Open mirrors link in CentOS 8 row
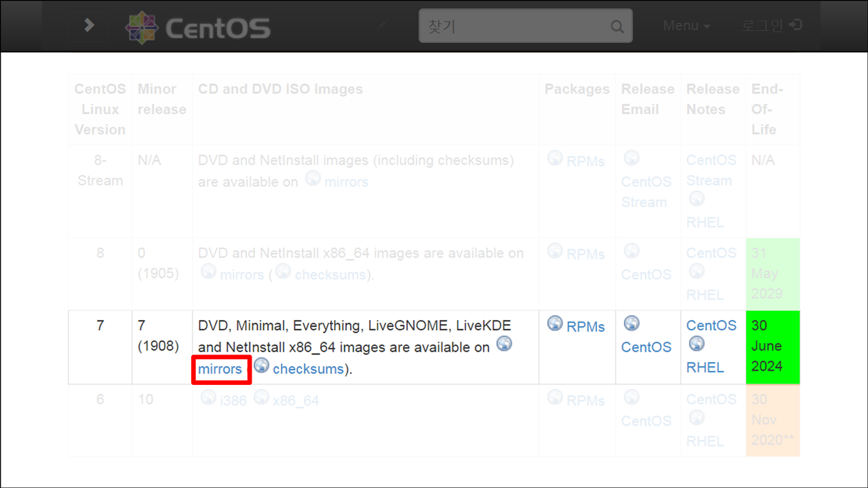 [242, 274]
